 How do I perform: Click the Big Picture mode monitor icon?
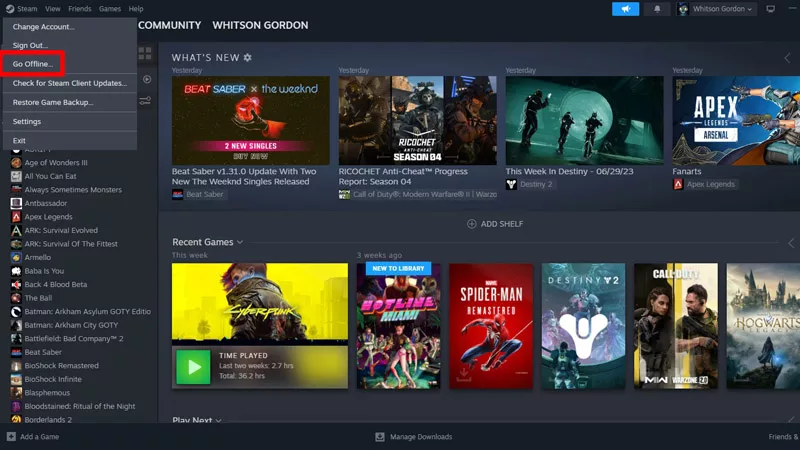point(770,9)
